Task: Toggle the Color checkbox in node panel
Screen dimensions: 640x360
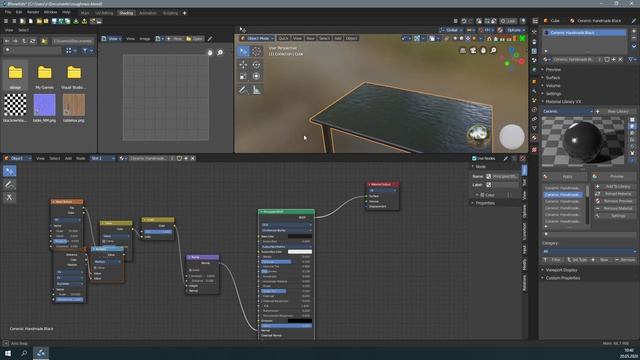Action: click(x=482, y=195)
